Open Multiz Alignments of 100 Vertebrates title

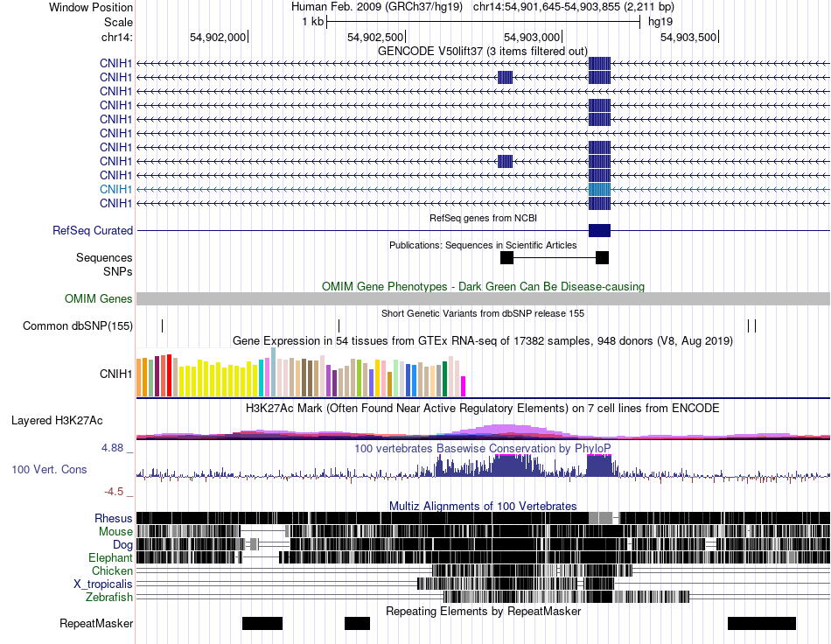click(483, 507)
